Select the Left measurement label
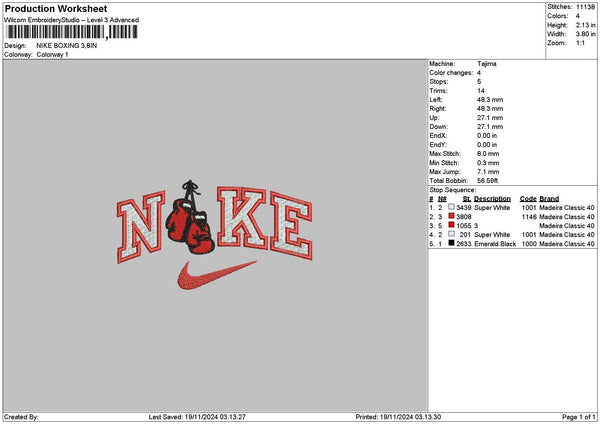Image resolution: width=600 pixels, height=424 pixels. [435, 100]
